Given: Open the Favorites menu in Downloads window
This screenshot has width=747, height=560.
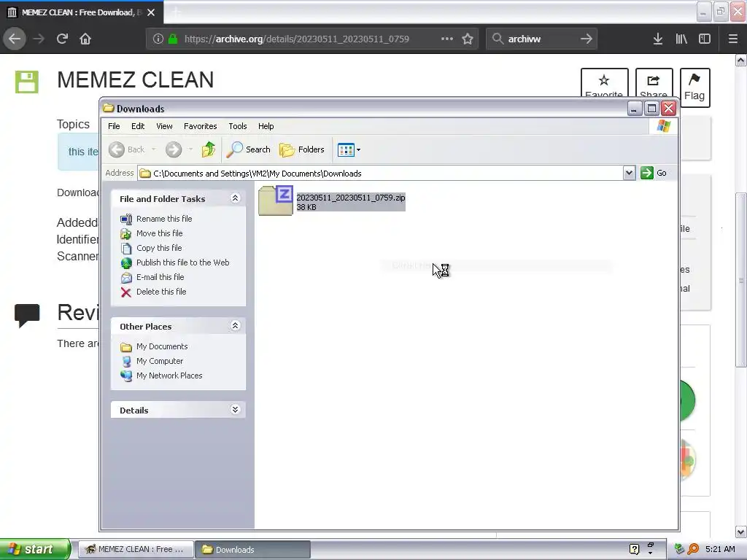Looking at the screenshot, I should (200, 126).
